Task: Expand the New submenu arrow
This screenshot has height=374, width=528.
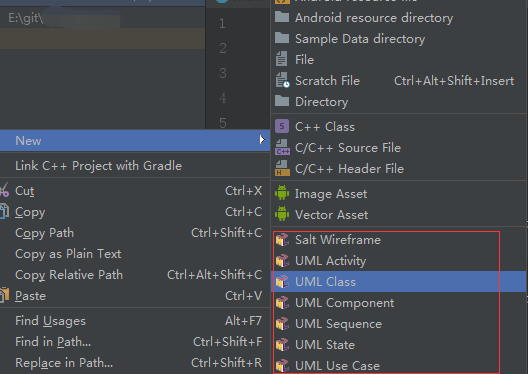Action: click(x=262, y=140)
